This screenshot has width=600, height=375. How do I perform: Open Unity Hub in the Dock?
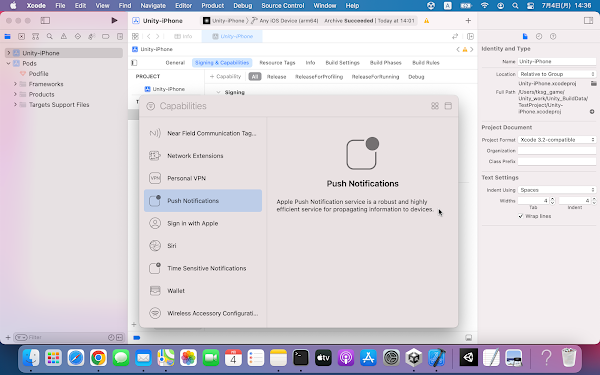[414, 358]
